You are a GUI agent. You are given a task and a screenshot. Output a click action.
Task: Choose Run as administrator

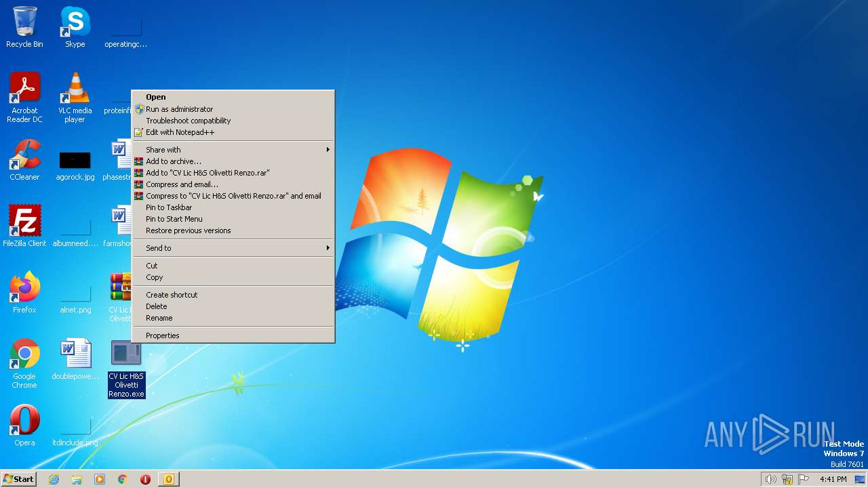pyautogui.click(x=233, y=109)
